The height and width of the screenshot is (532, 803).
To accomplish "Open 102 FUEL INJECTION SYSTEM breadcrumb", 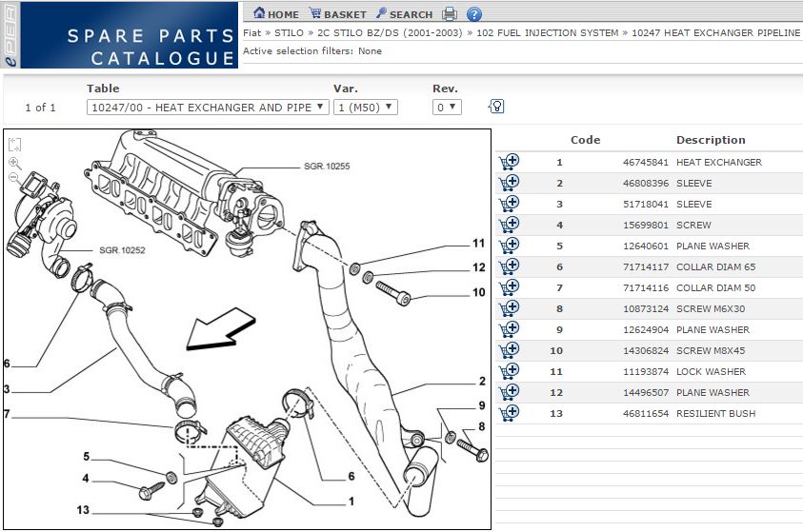I will click(x=548, y=32).
